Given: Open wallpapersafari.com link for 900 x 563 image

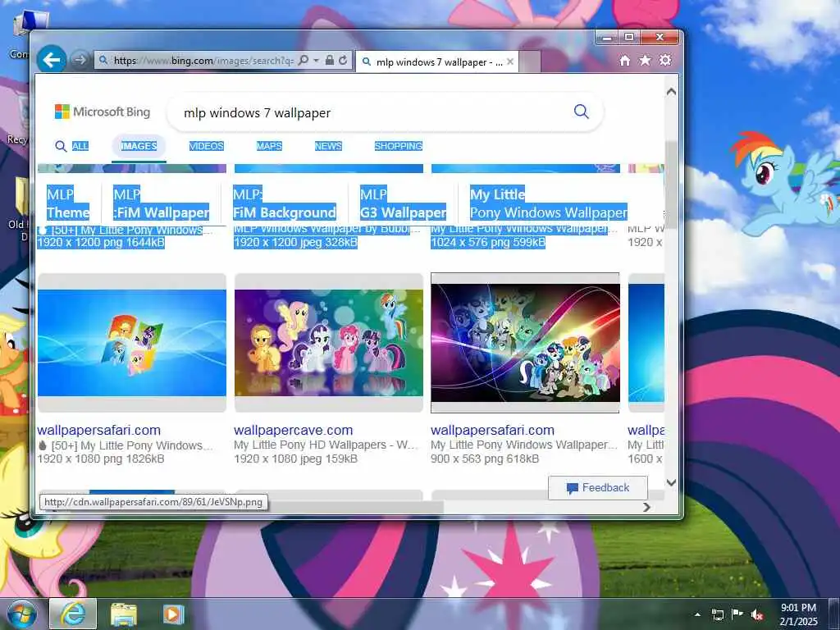Looking at the screenshot, I should point(492,430).
